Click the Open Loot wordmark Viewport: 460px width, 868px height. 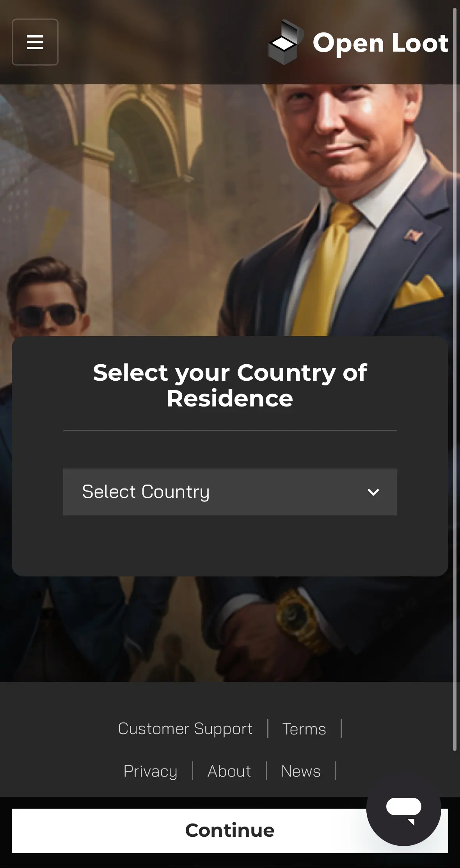click(x=380, y=43)
